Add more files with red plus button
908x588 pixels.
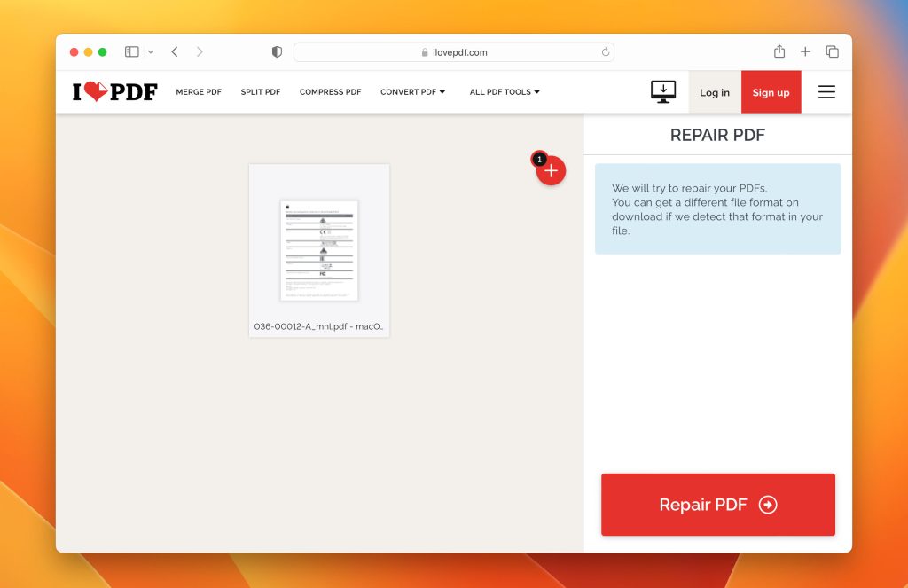[x=551, y=170]
